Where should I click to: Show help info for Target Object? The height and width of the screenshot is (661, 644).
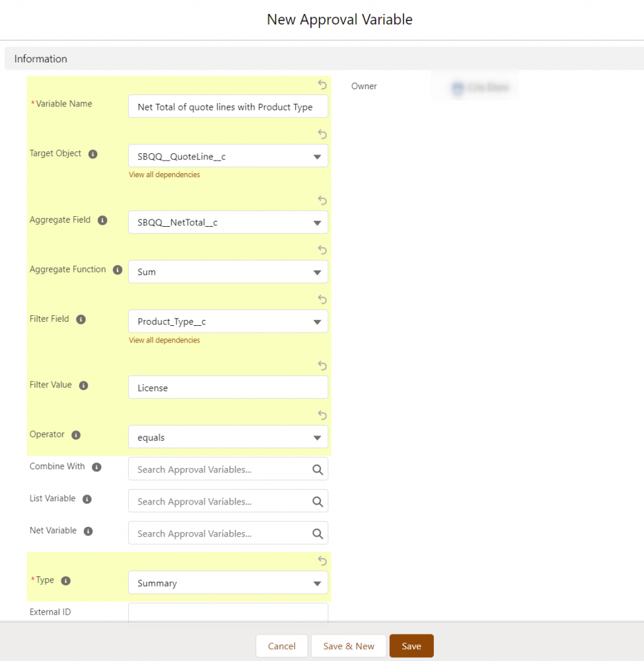[93, 154]
